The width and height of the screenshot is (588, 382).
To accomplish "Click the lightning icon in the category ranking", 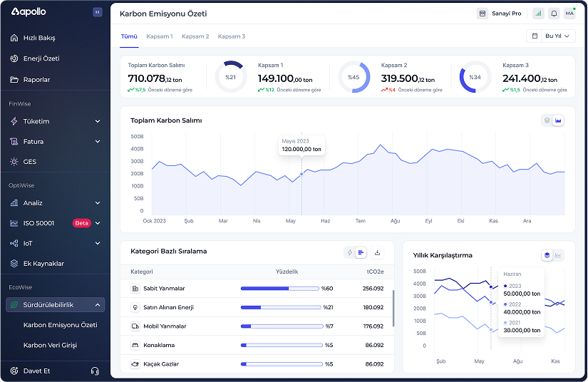I will pos(350,253).
